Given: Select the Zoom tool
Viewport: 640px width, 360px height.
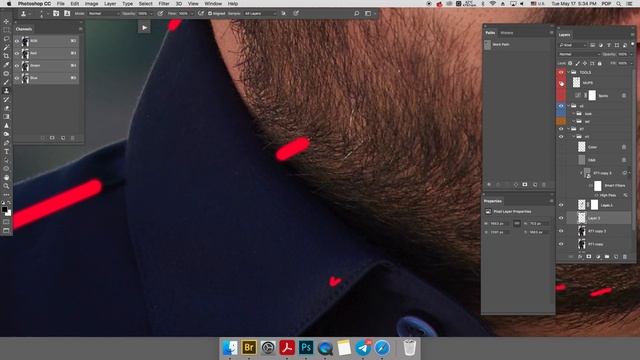Looking at the screenshot, I should [6, 186].
